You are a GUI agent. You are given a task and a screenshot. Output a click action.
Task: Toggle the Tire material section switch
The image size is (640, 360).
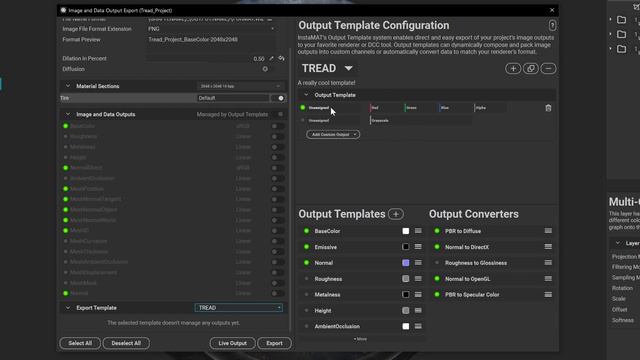click(x=279, y=98)
